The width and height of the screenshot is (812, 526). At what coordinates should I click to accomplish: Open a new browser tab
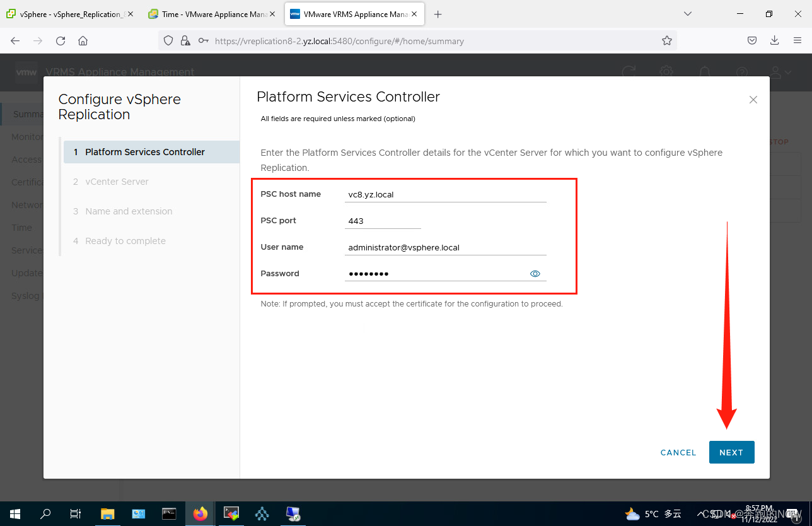pyautogui.click(x=438, y=14)
